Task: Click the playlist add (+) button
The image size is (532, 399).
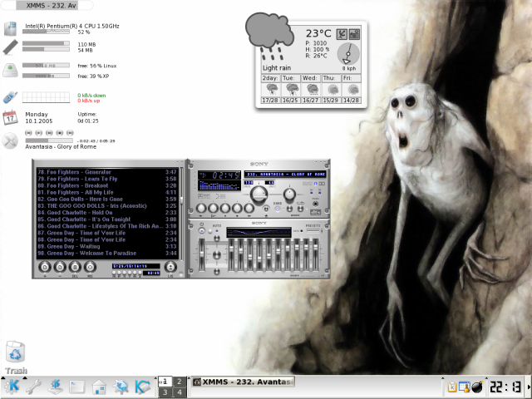Action: (x=45, y=267)
